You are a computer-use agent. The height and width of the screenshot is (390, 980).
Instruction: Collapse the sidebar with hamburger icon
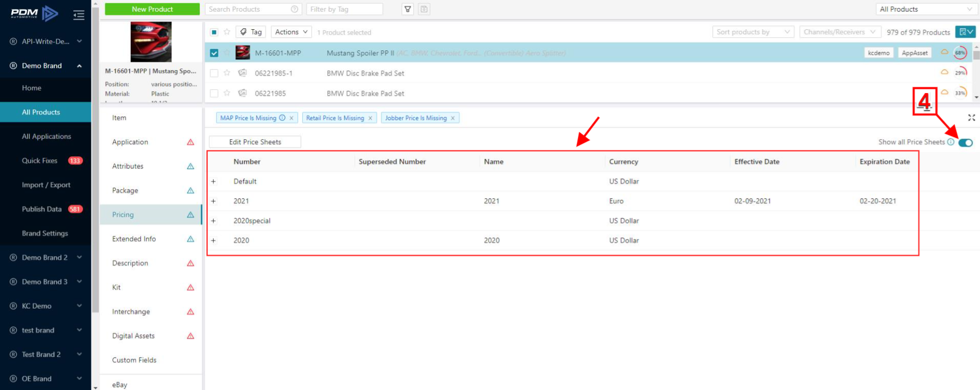click(79, 15)
